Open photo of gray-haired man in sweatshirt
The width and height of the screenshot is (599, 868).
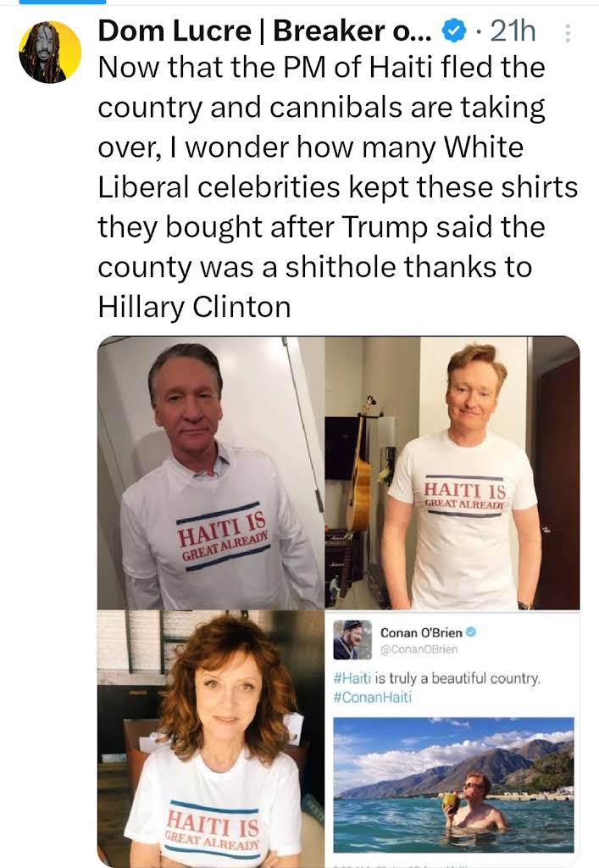211,472
